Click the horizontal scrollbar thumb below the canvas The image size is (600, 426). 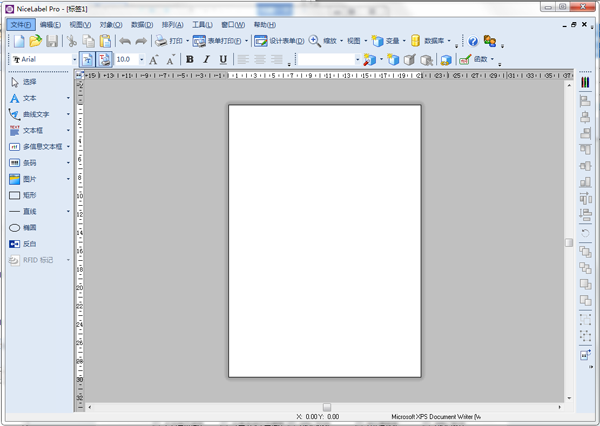327,407
